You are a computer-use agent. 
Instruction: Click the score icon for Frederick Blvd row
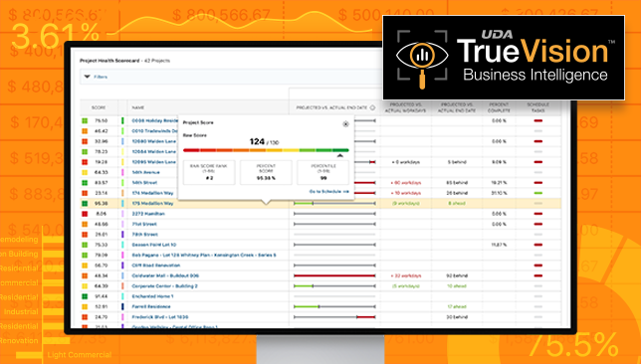pos(85,317)
